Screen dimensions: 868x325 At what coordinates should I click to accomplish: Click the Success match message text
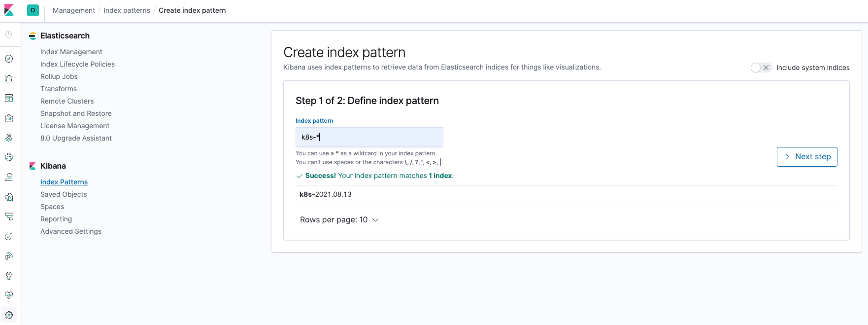click(x=375, y=176)
